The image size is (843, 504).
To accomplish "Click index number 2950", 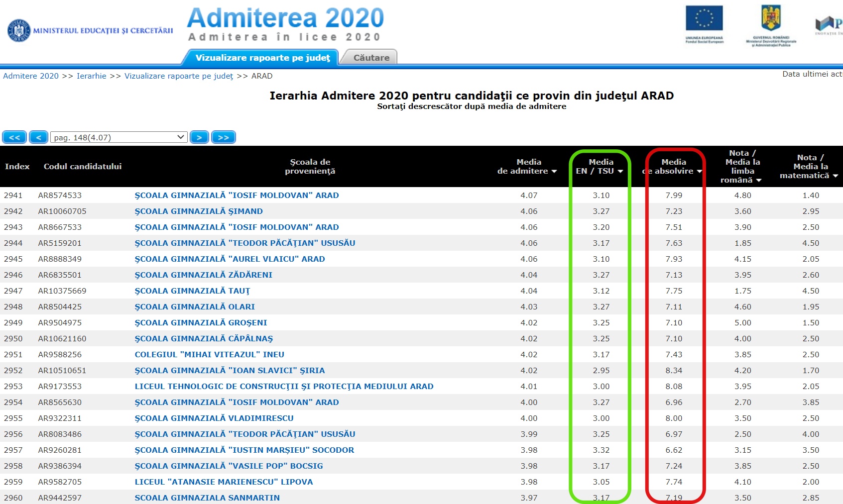I will (13, 338).
